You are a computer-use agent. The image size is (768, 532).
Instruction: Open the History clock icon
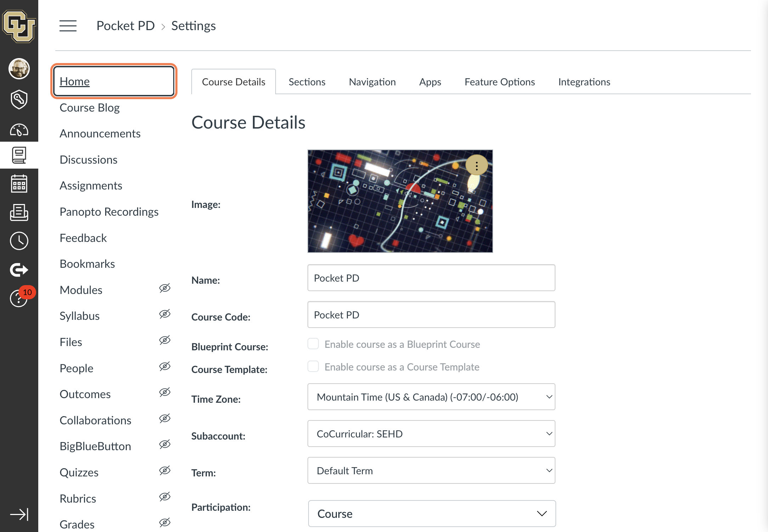click(x=19, y=241)
